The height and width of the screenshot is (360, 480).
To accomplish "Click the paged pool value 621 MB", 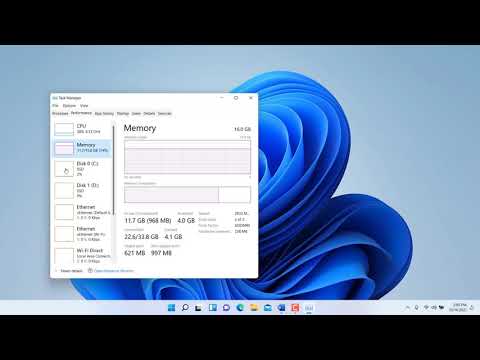I will click(x=135, y=253).
